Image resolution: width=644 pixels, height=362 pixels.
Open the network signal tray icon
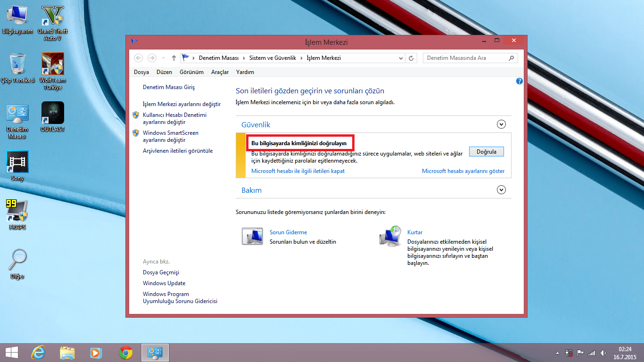pyautogui.click(x=592, y=353)
